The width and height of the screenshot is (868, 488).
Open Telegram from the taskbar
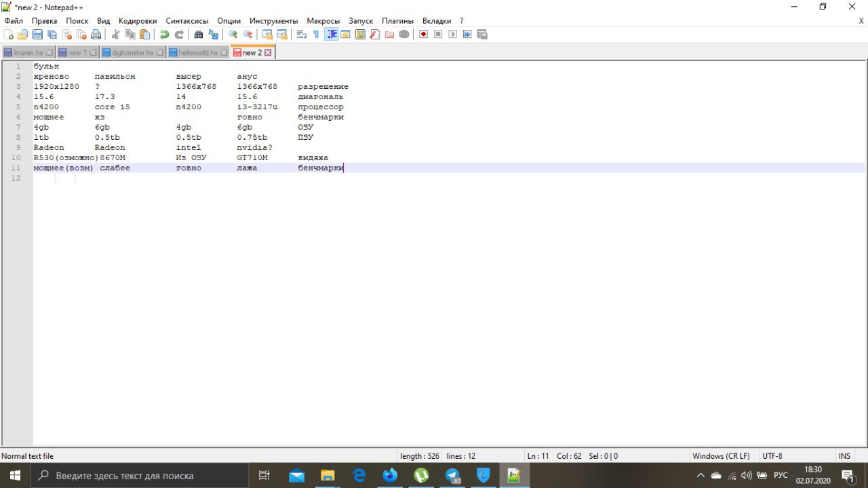pos(453,476)
